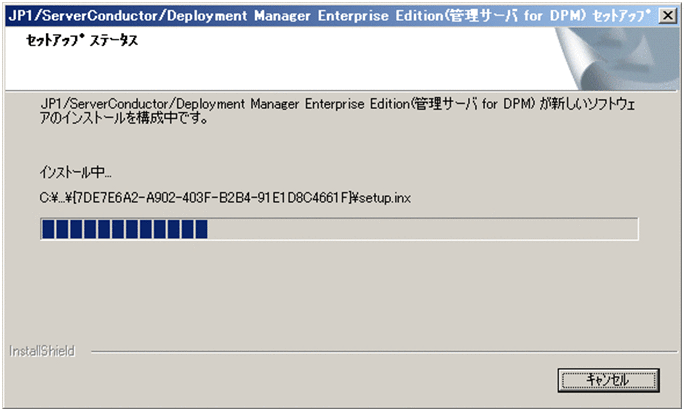Click the キャンセル button
The image size is (685, 413).
[x=608, y=380]
